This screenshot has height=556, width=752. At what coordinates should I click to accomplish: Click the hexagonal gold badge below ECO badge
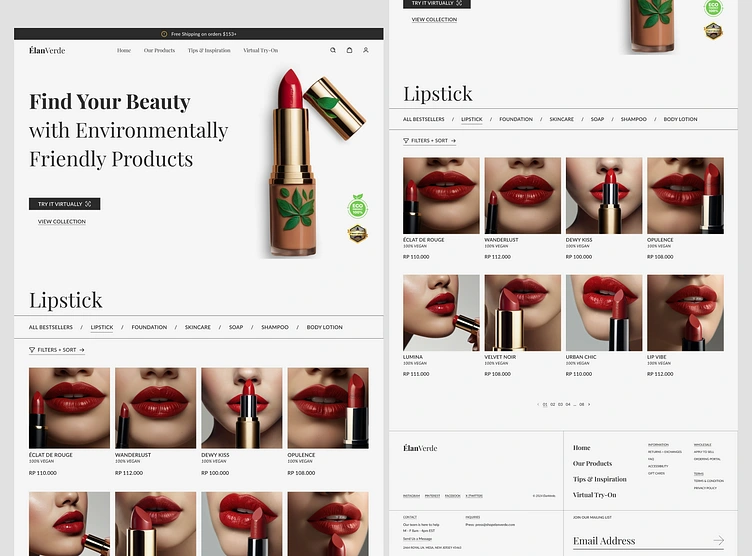(x=357, y=234)
